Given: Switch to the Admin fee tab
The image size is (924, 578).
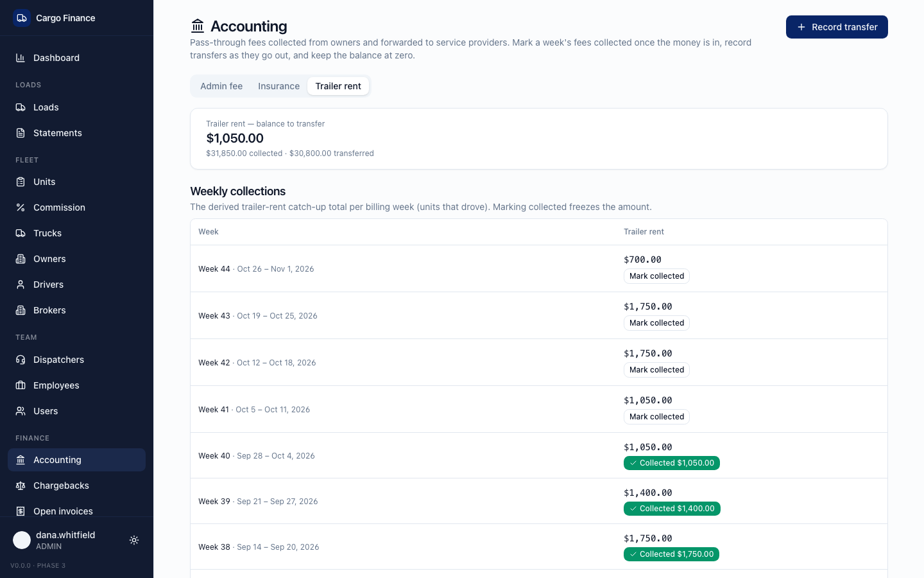Looking at the screenshot, I should (221, 86).
